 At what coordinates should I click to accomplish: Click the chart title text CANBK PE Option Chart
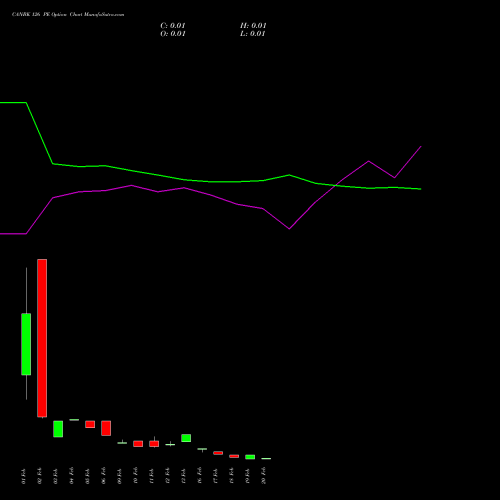point(68,15)
